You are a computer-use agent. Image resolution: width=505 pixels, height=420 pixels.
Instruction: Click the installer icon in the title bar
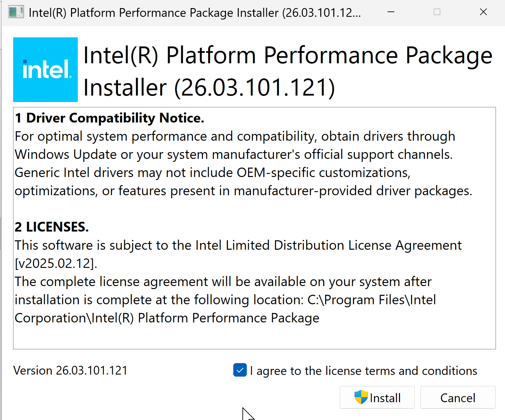16,12
